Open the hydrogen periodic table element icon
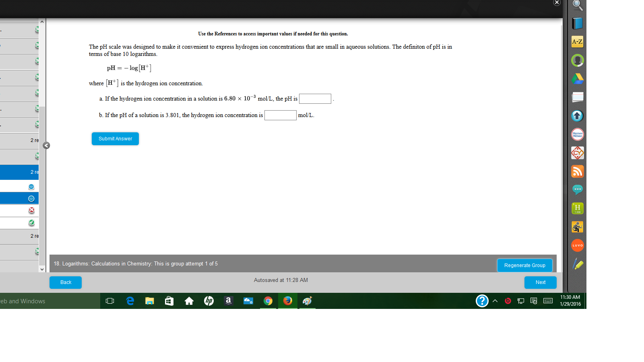The image size is (644, 362). point(578,208)
